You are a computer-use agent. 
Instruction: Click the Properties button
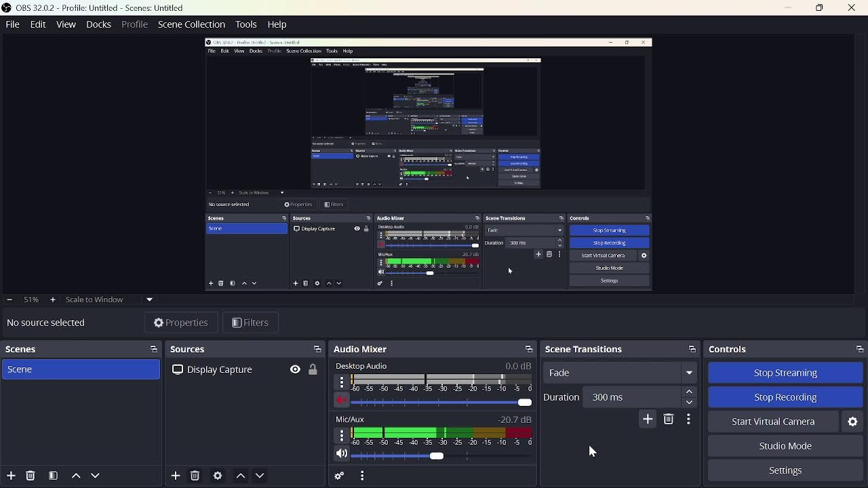[181, 323]
